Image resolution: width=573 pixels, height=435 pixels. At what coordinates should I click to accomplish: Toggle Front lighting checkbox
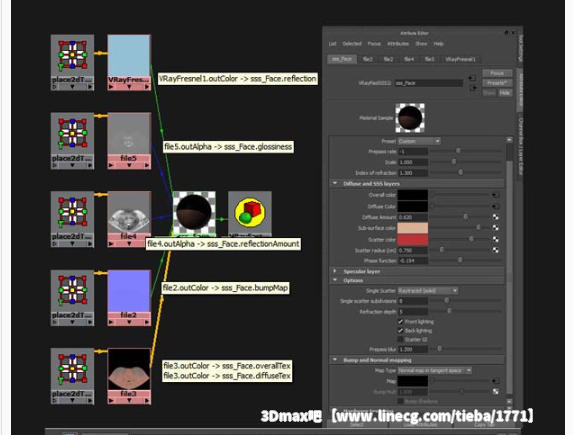[401, 322]
